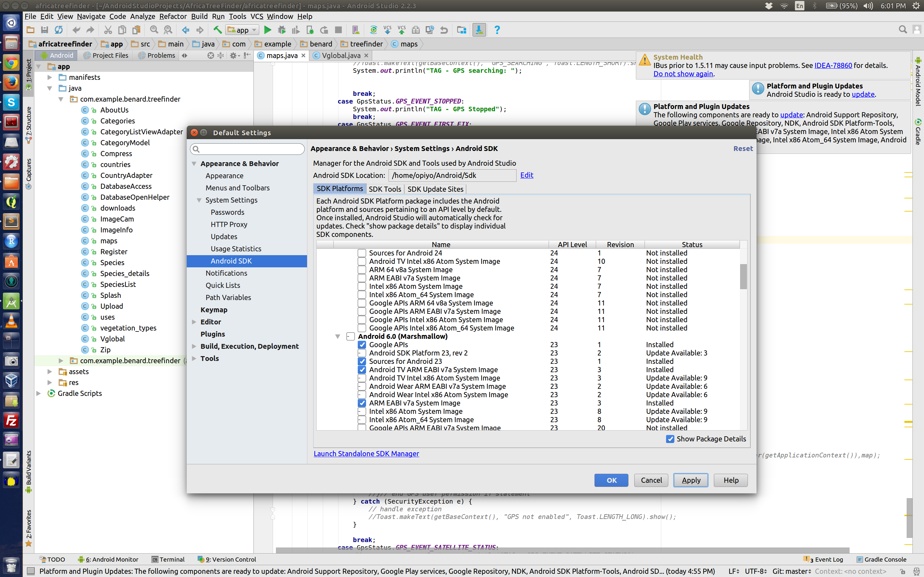Viewport: 924px width, 577px height.
Task: Click the Debug app bug icon
Action: point(282,30)
